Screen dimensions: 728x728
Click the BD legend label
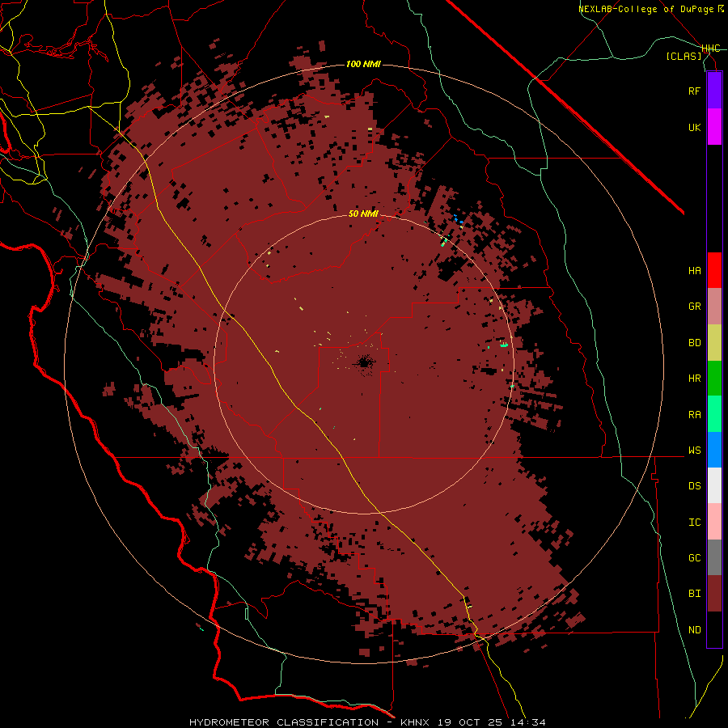[694, 343]
